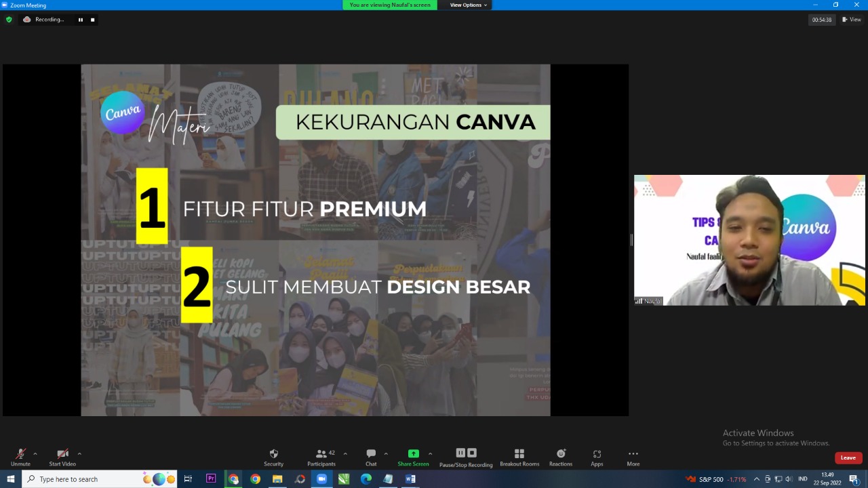Click the Meet Now tray icon

(x=768, y=479)
